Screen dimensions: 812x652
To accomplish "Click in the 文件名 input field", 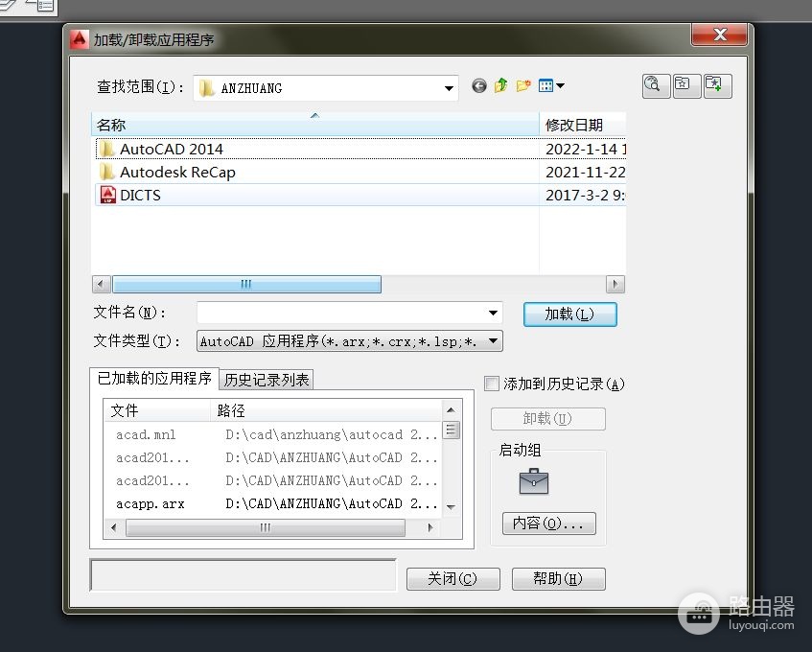I will coord(342,313).
